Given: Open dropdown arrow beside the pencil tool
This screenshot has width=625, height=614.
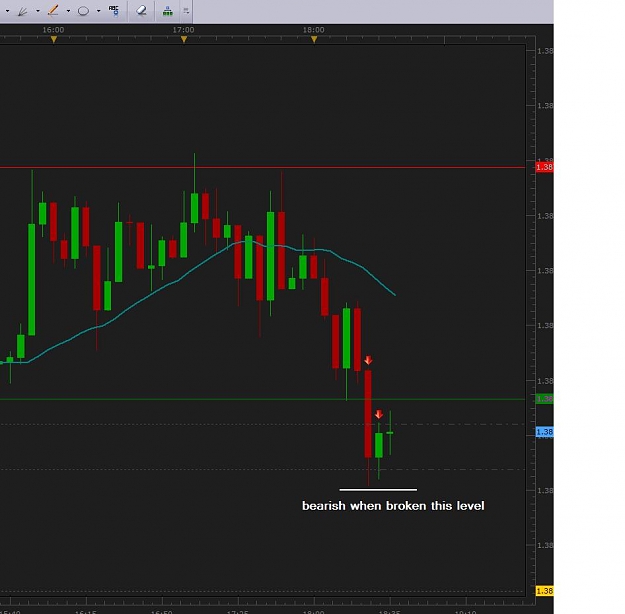Looking at the screenshot, I should [x=68, y=11].
